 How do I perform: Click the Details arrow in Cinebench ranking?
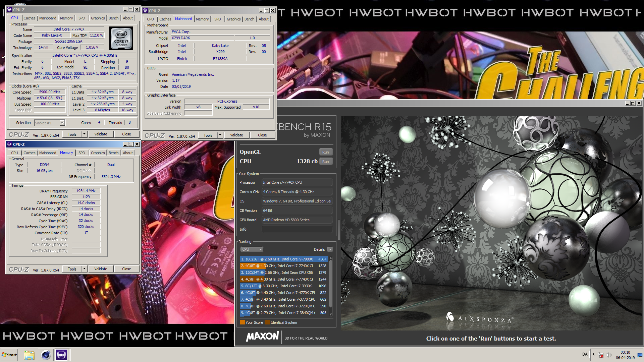[x=330, y=249]
